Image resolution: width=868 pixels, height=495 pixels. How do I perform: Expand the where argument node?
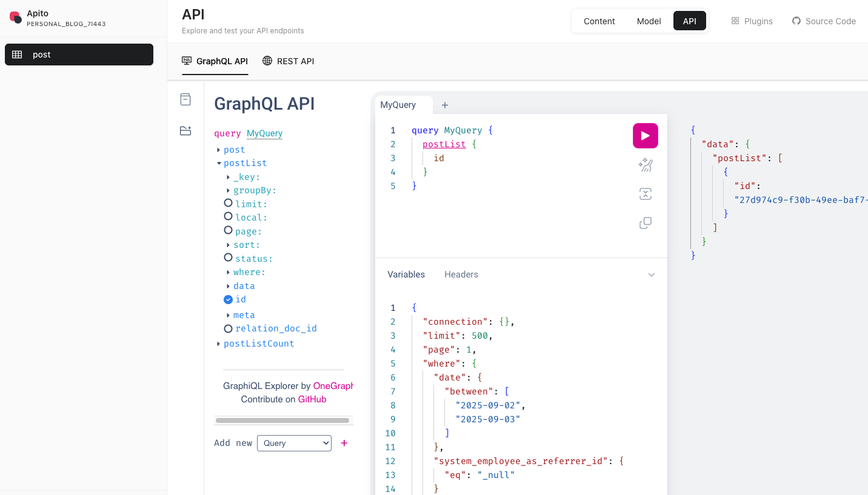(x=229, y=273)
